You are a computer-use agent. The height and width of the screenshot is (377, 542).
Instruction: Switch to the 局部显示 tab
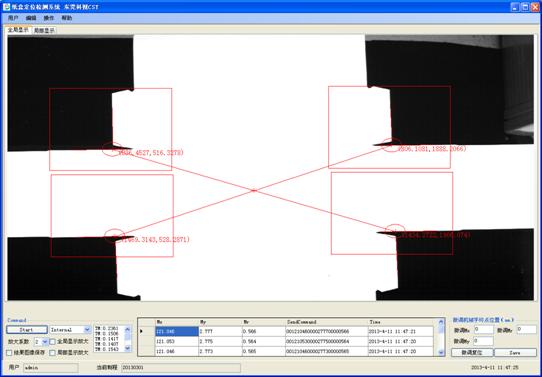point(44,30)
